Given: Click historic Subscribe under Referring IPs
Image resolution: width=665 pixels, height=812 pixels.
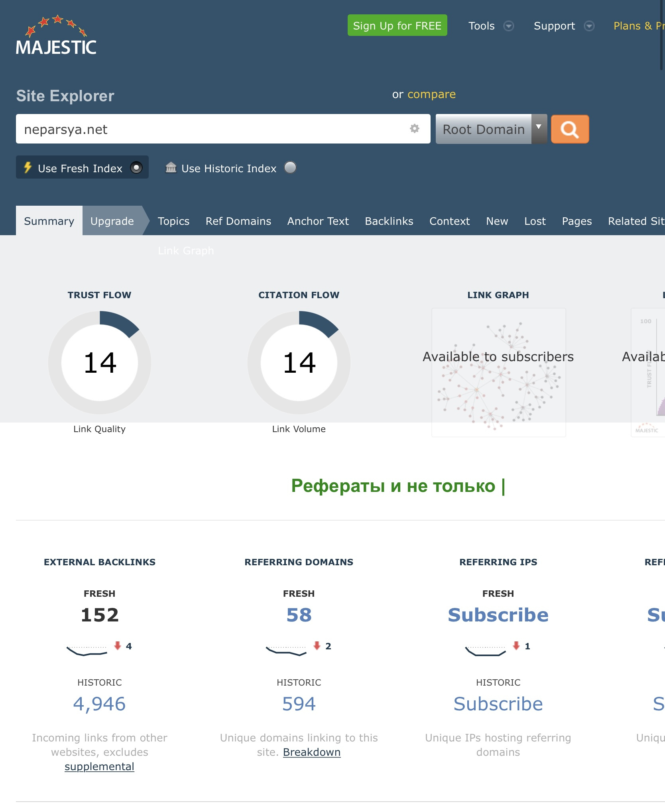Looking at the screenshot, I should (x=498, y=704).
